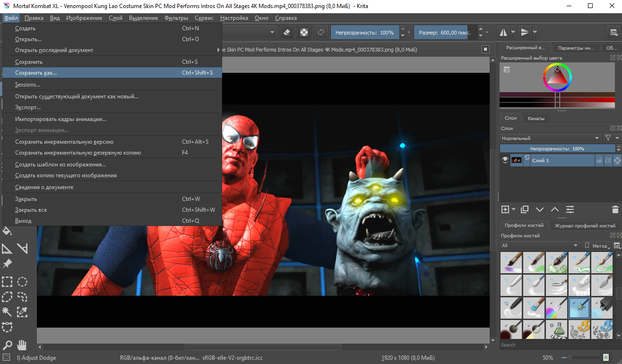Open the Нормальный blending mode dropdown
The height and width of the screenshot is (364, 622).
[x=550, y=138]
